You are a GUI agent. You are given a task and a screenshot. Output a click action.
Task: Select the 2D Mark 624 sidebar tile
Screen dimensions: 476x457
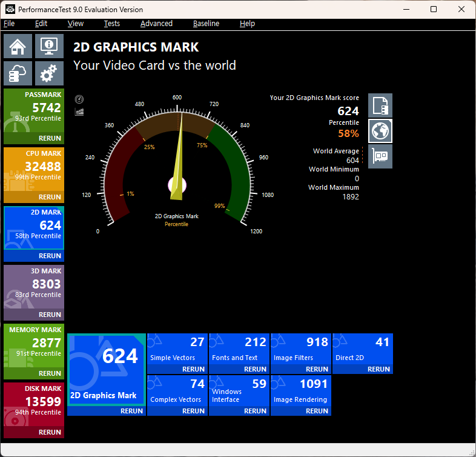point(34,228)
